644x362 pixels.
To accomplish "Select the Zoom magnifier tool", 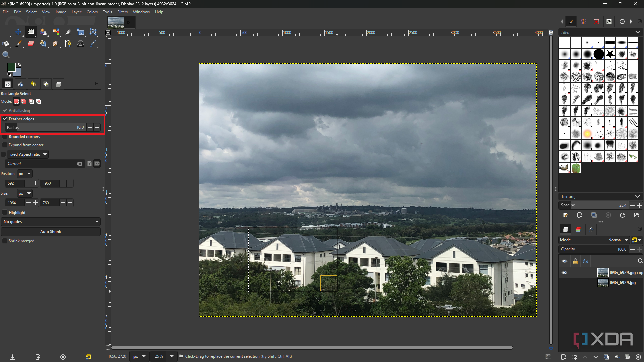I will (6, 55).
